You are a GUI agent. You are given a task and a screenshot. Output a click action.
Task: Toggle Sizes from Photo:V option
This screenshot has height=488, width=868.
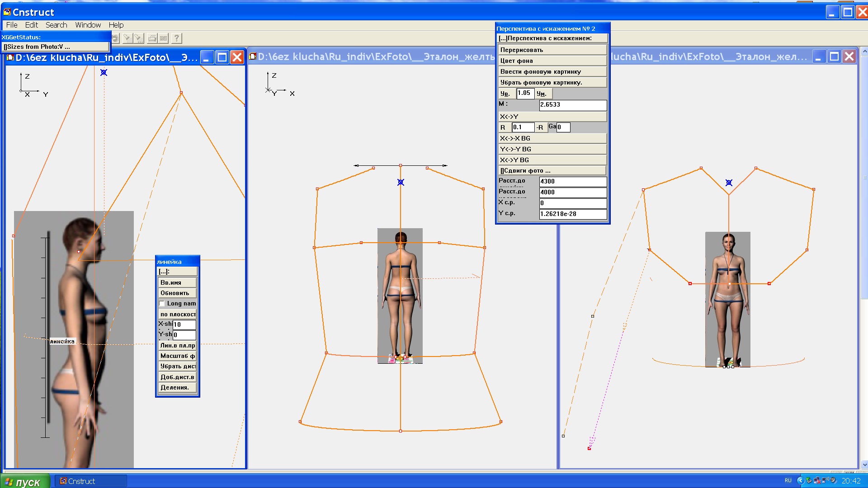pos(55,47)
